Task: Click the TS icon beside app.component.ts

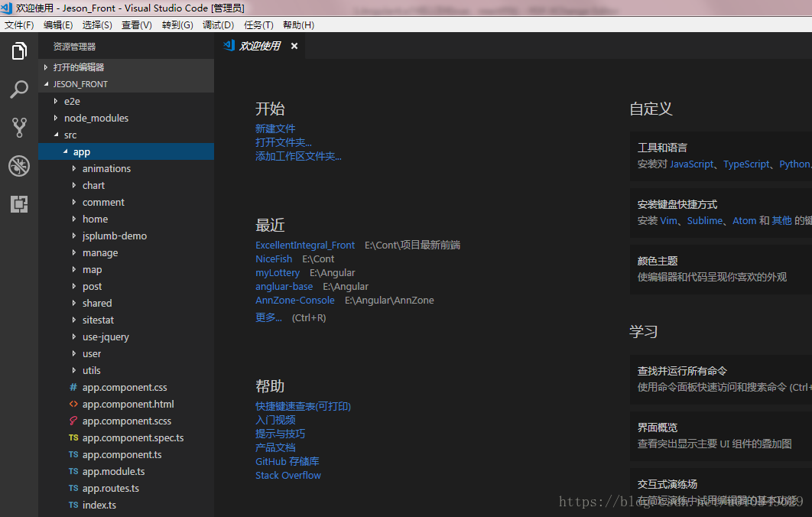Action: coord(73,454)
